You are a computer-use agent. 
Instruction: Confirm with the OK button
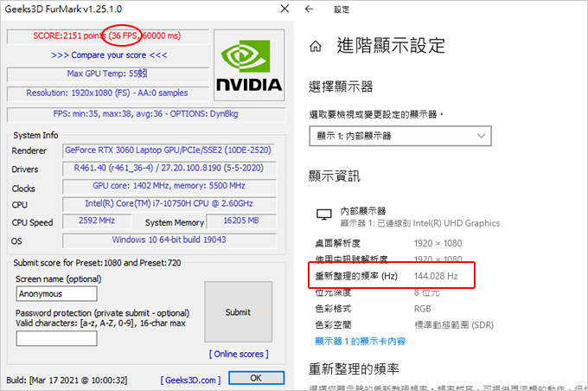coord(256,378)
